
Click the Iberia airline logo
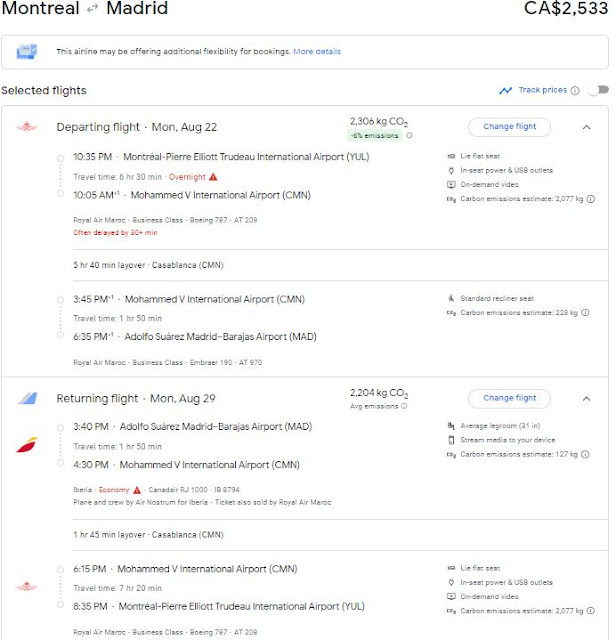(27, 445)
